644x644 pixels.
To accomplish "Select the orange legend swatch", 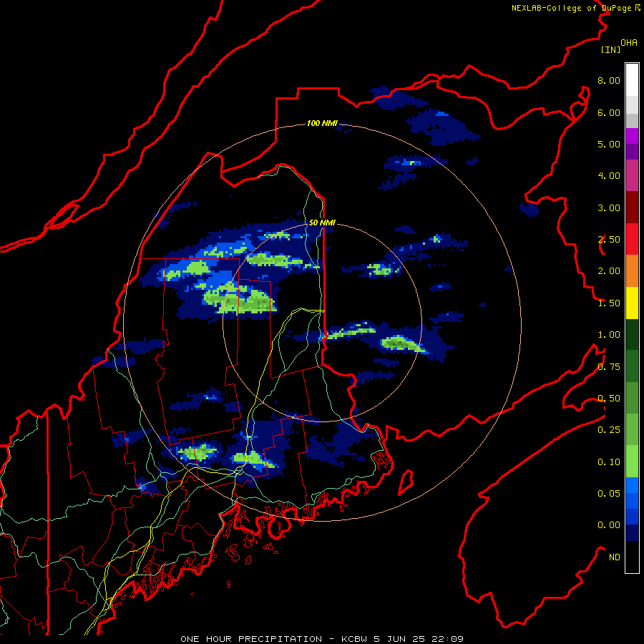I will 632,270.
